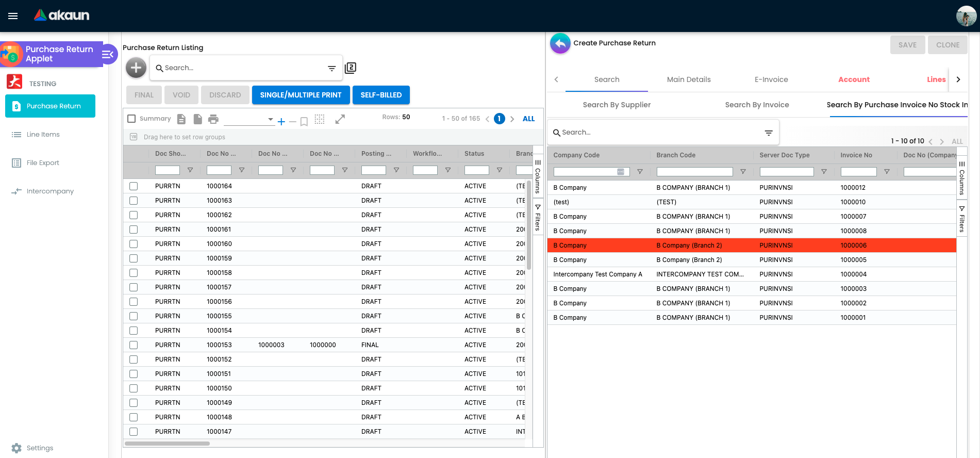Switch to the Lines tab
This screenshot has width=980, height=458.
936,79
